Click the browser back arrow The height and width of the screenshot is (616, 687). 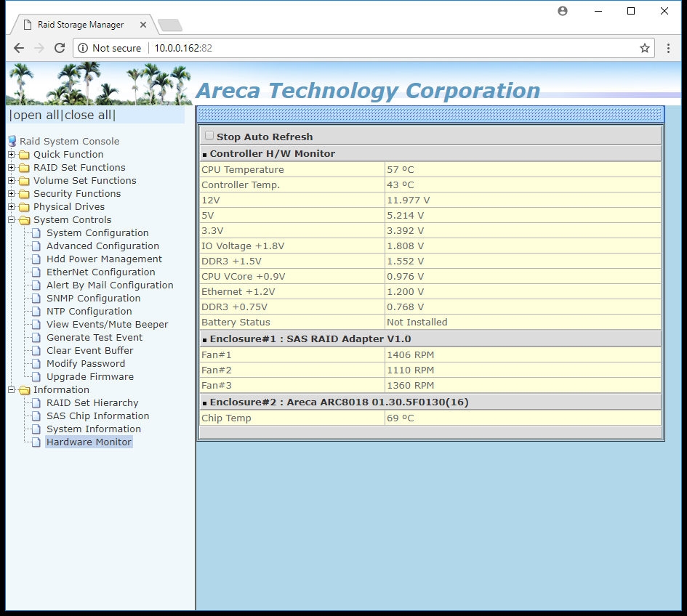tap(19, 48)
